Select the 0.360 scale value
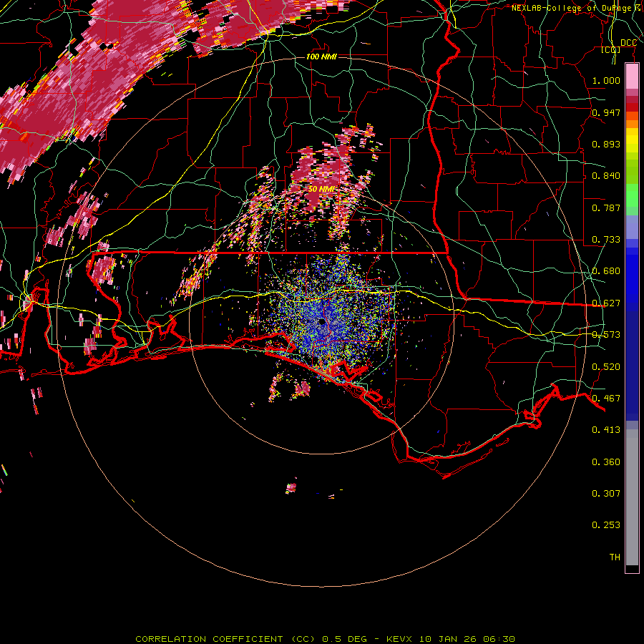The image size is (644, 644). coord(606,462)
